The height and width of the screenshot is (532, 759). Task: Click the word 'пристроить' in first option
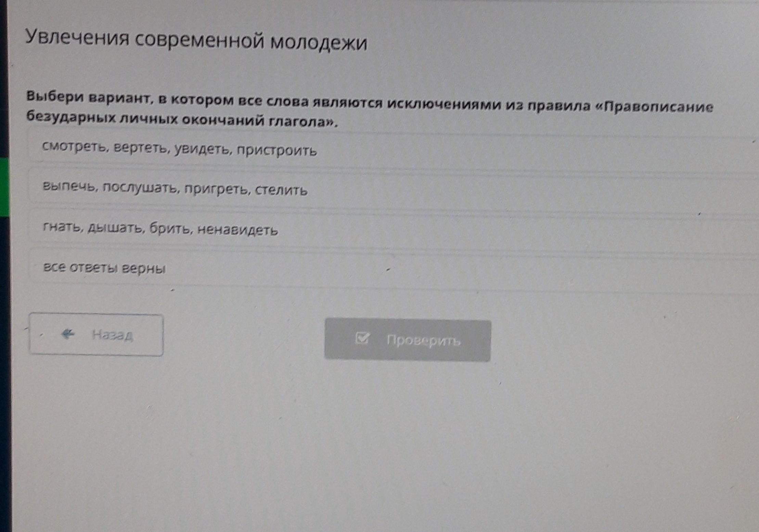[276, 151]
